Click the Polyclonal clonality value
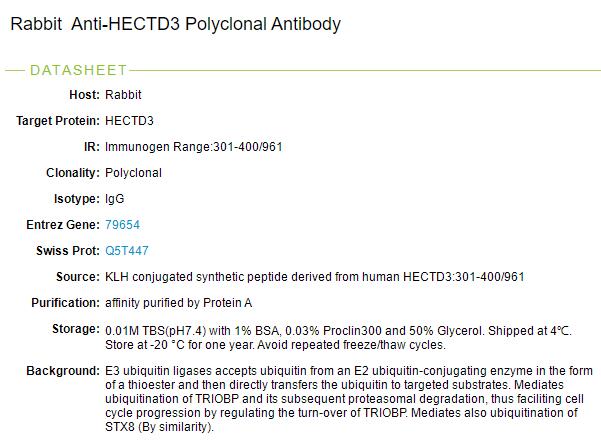Image resolution: width=601 pixels, height=445 pixels. [133, 172]
